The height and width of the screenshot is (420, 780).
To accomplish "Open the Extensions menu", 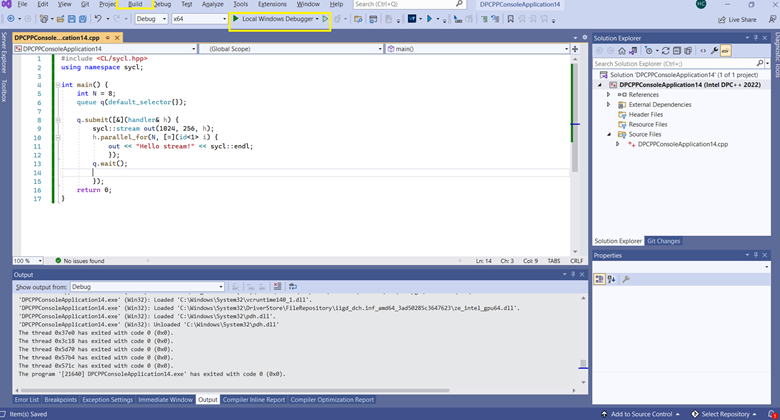I will click(x=272, y=4).
